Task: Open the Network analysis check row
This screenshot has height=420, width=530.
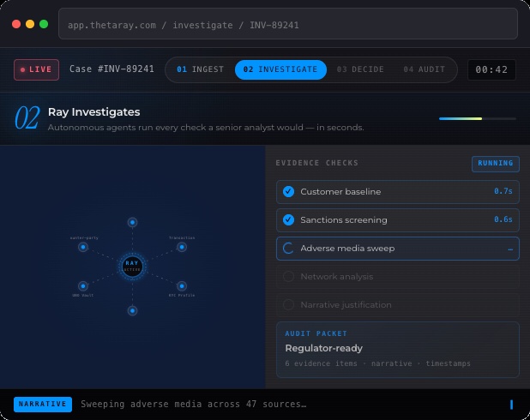Action: (398, 276)
